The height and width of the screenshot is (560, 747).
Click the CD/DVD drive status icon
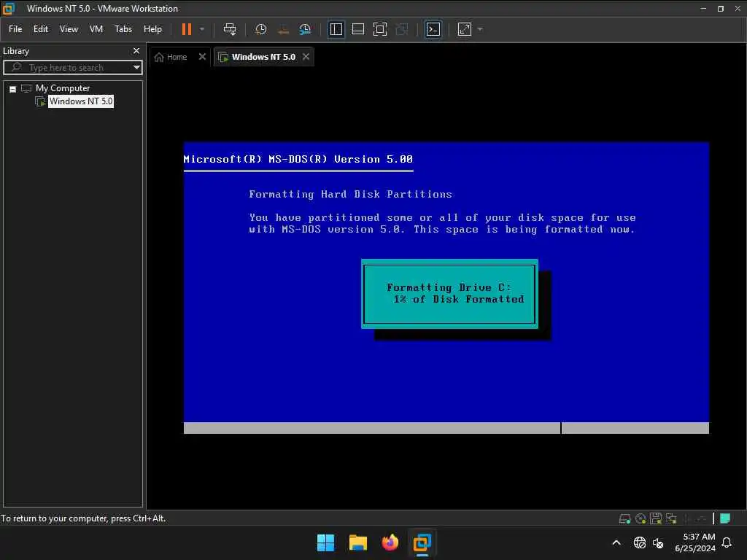tap(640, 518)
